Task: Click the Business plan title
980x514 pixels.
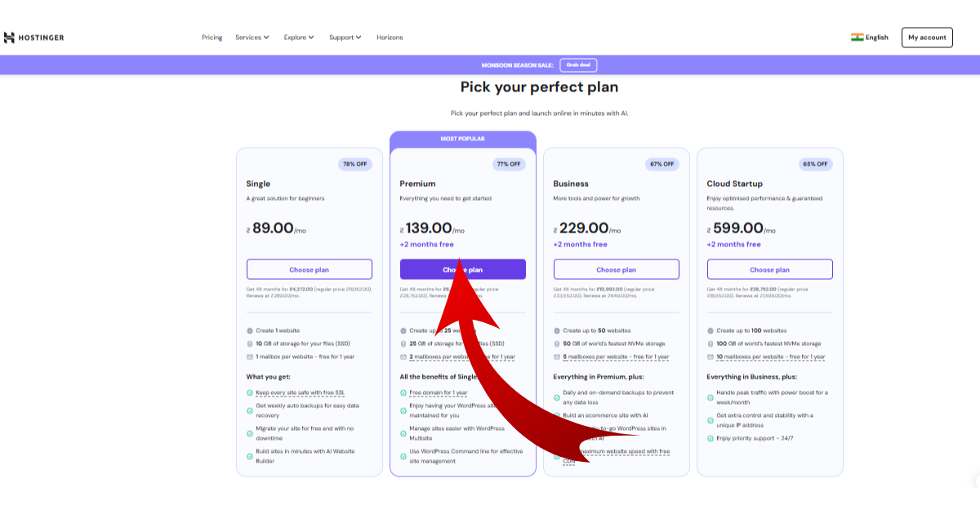Action: click(x=571, y=184)
